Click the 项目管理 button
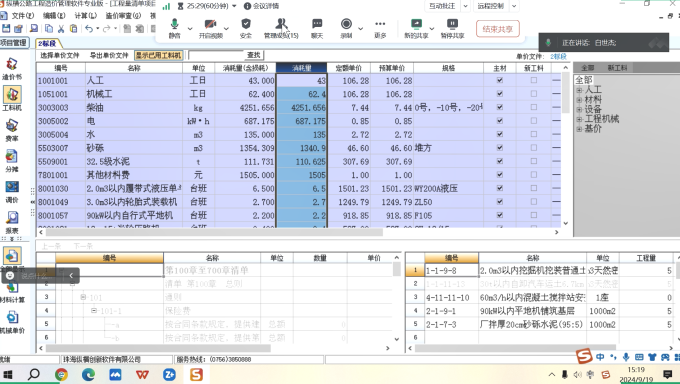This screenshot has width=680, height=384. [14, 43]
